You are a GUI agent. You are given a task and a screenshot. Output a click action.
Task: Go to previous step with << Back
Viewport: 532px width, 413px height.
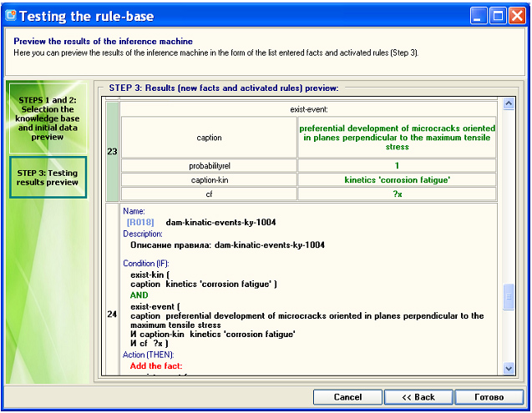[x=418, y=397]
